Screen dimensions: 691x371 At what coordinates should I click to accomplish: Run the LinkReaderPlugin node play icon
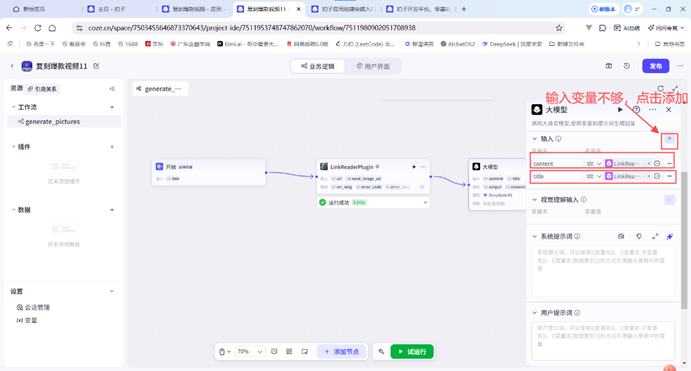pyautogui.click(x=414, y=167)
